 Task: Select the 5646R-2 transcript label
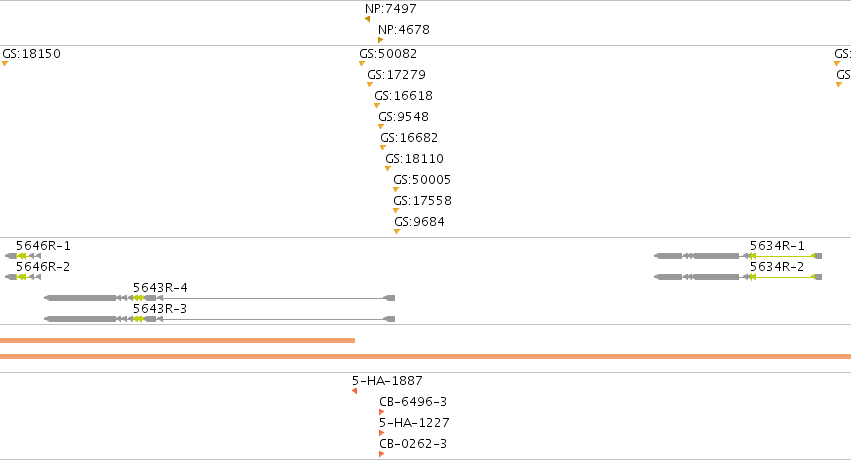pos(43,267)
